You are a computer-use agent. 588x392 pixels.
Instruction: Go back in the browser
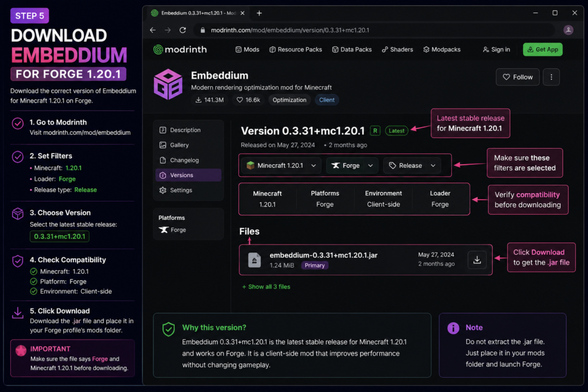tap(153, 30)
